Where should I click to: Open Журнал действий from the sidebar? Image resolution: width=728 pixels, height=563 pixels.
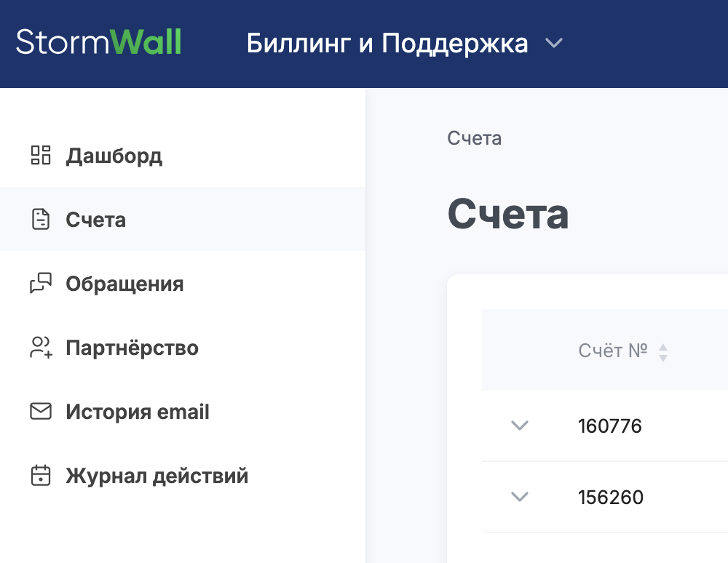point(157,476)
